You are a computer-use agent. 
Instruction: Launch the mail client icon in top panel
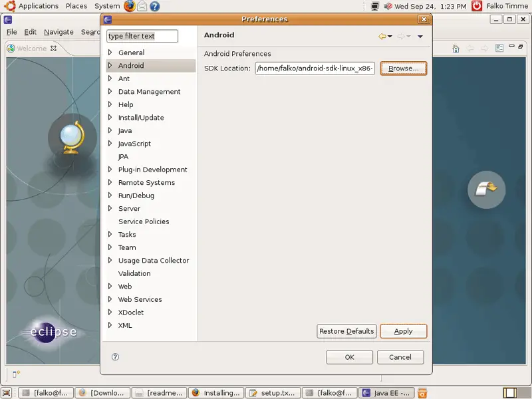pyautogui.click(x=142, y=6)
